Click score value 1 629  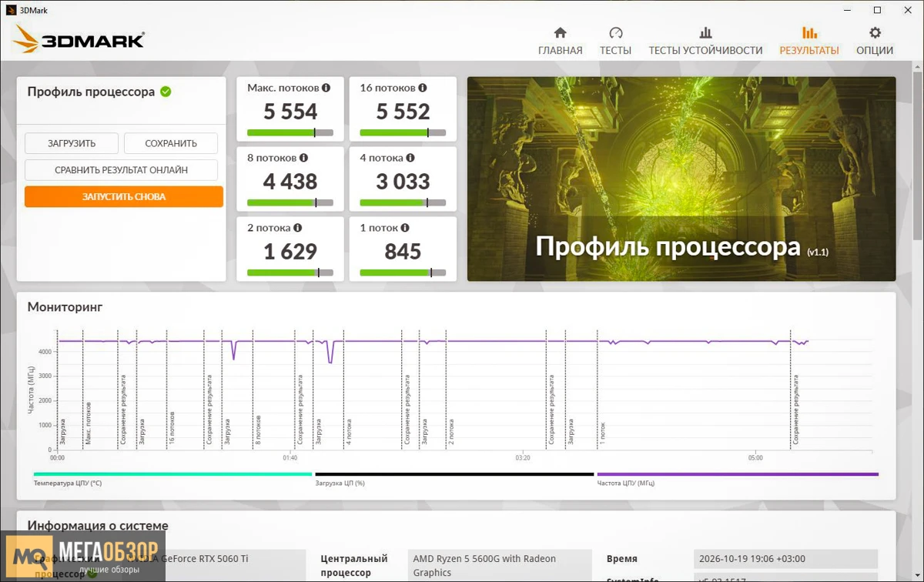tap(290, 252)
